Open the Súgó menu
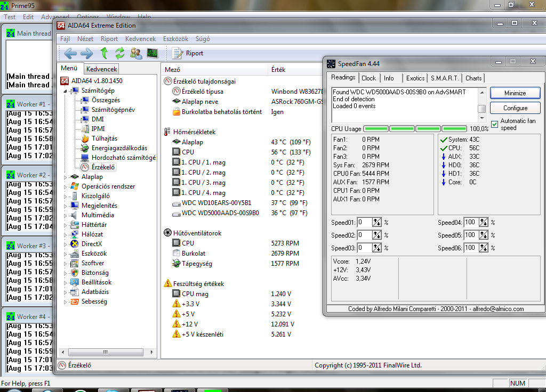Image resolution: width=546 pixels, height=392 pixels. coord(203,39)
